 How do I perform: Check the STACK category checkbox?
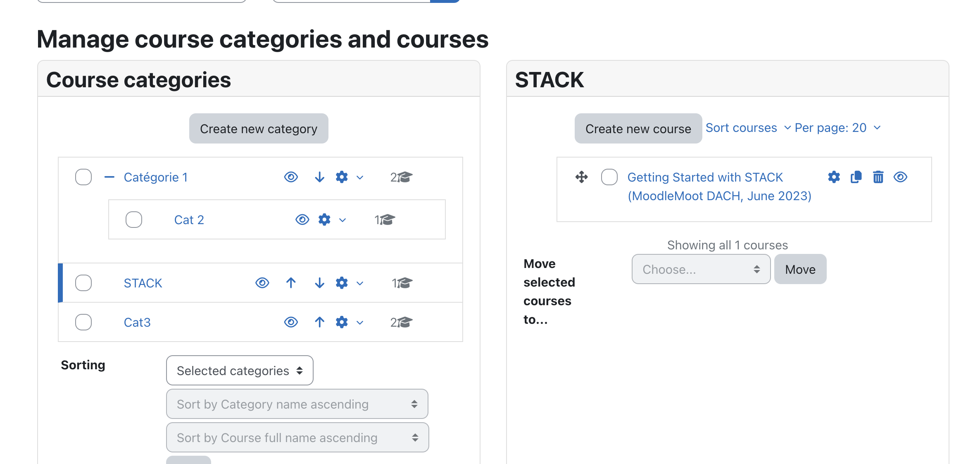tap(83, 283)
